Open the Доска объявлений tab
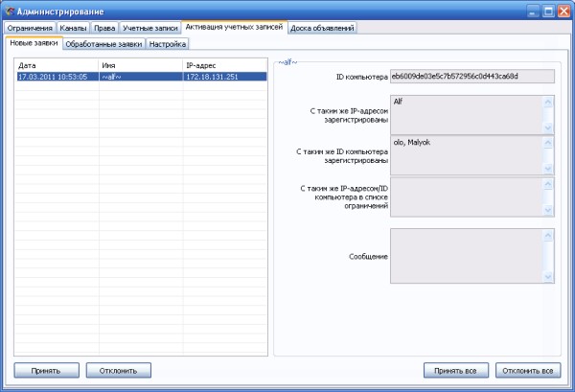This screenshot has height=392, width=575. tap(323, 28)
